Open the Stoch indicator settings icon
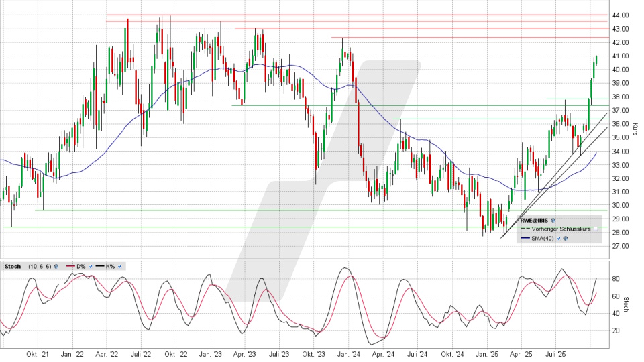This screenshot has height=362, width=644. click(x=56, y=266)
